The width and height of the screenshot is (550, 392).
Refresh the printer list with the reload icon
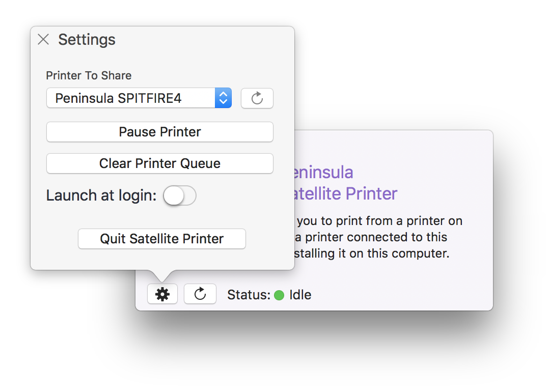[257, 98]
